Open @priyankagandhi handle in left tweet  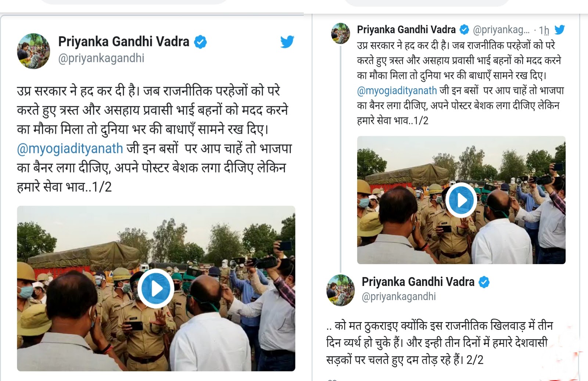pyautogui.click(x=101, y=58)
